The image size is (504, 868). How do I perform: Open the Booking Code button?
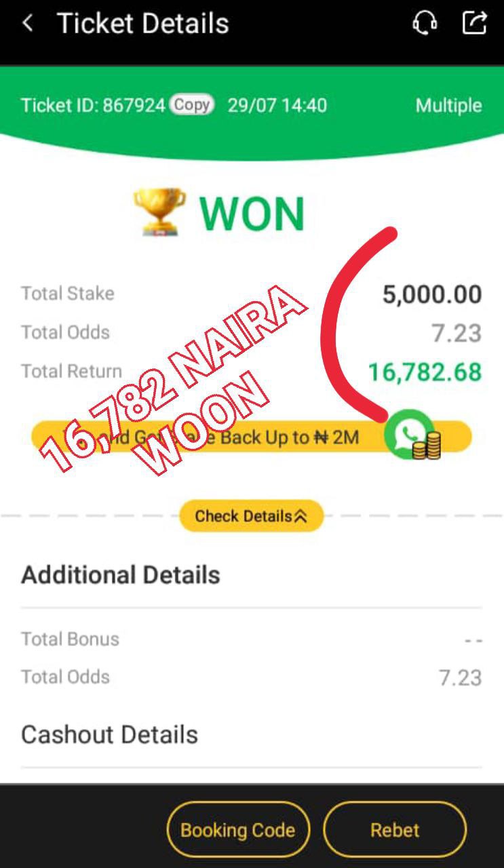(x=238, y=830)
